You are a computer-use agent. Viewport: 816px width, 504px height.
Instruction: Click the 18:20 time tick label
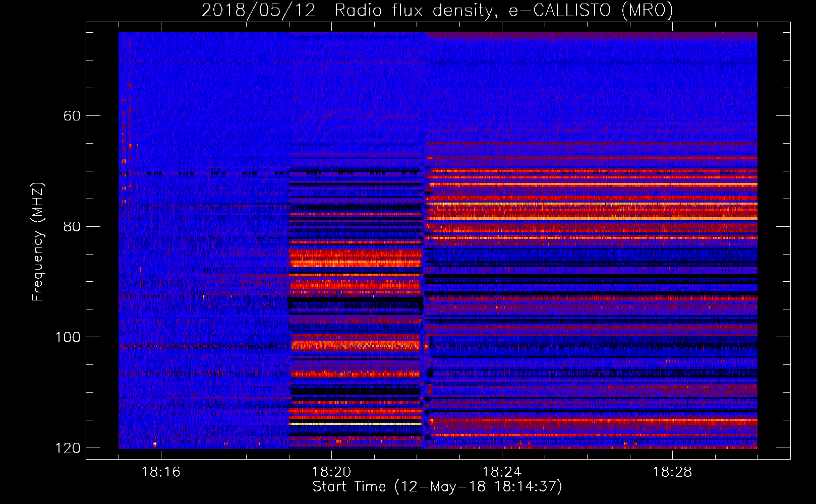click(331, 472)
